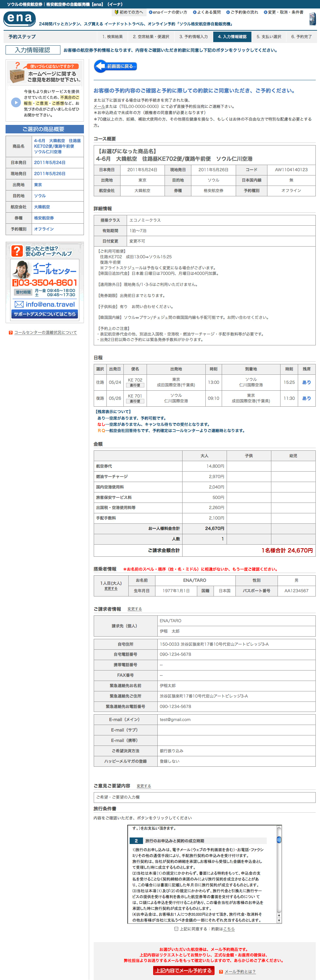This screenshot has width=320, height=980.
Task: Select step tab 3. 予約情報入力
Action: 194,37
